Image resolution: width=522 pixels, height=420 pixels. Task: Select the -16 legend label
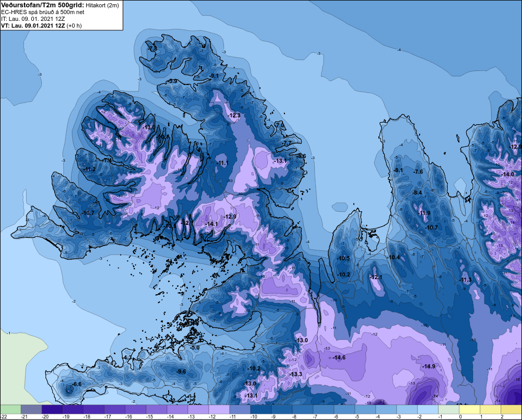[x=128, y=417]
